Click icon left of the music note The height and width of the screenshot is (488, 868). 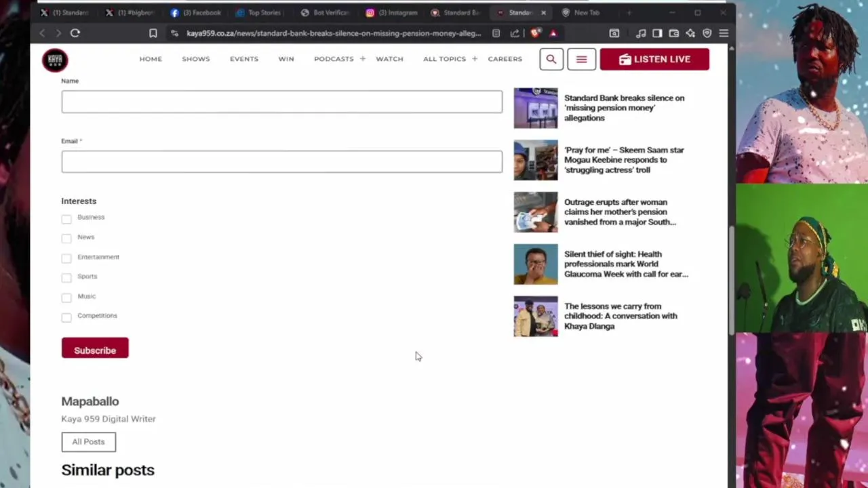tap(614, 33)
